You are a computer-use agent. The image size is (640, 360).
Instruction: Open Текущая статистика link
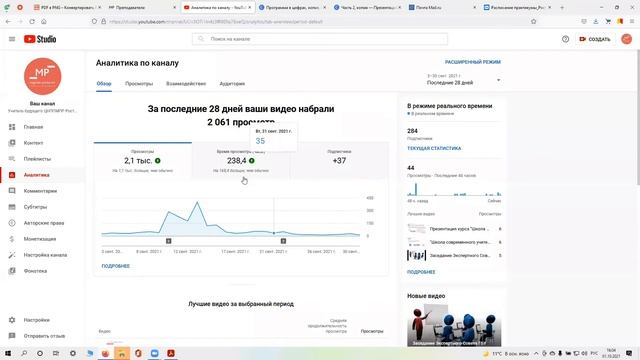[434, 149]
